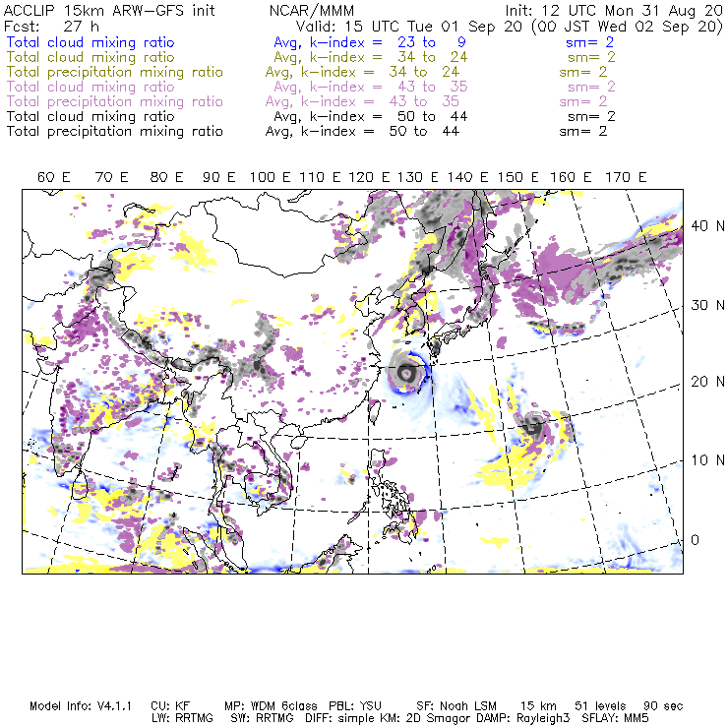Click the 130 E longitude label
This screenshot has width=728, height=728.
(417, 177)
